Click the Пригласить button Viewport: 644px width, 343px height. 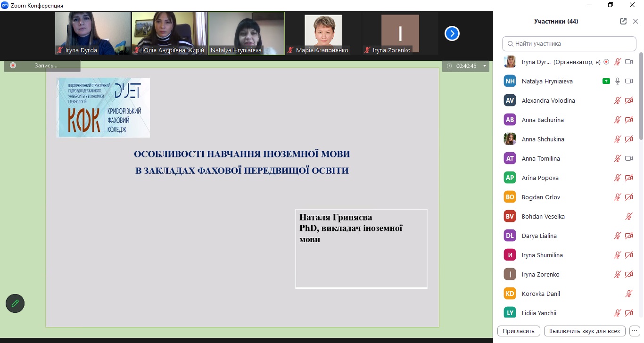[519, 331]
